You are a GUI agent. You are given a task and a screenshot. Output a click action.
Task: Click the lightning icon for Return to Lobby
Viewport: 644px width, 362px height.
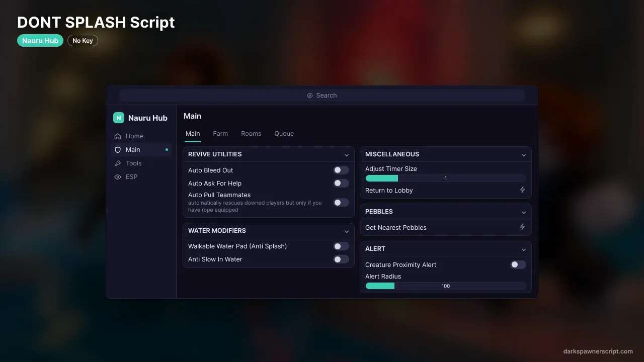click(x=522, y=190)
